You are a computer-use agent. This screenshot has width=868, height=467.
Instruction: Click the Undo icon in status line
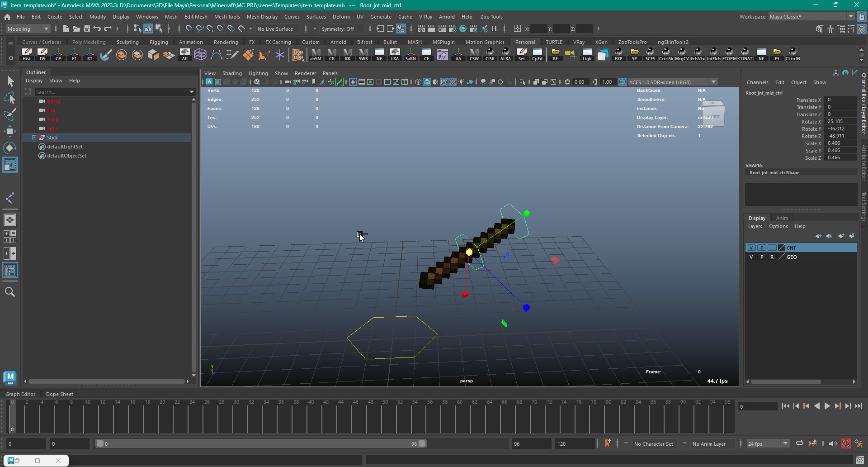click(x=97, y=29)
